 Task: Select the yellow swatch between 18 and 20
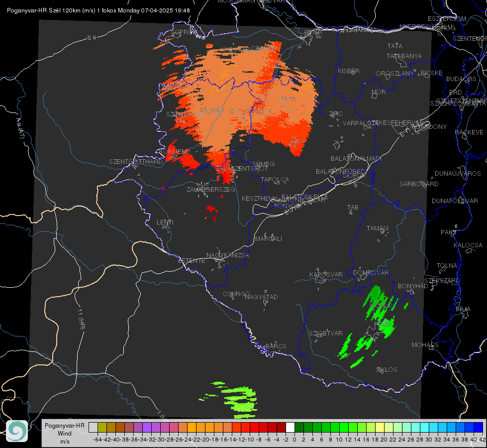380,428
